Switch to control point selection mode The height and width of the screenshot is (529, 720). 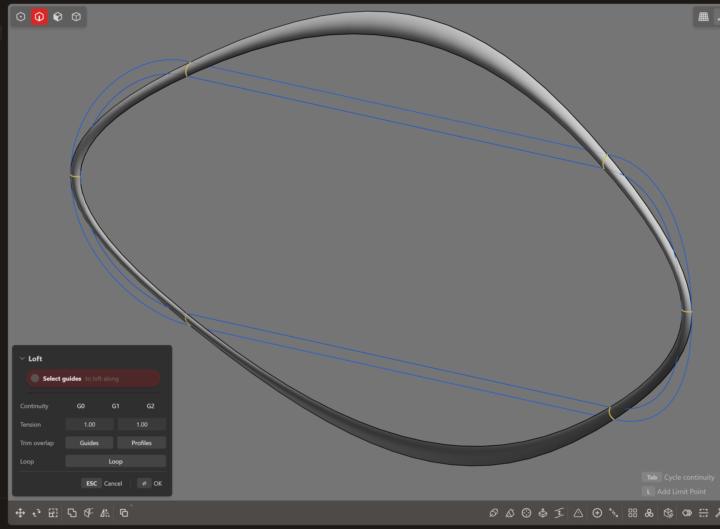click(x=22, y=17)
